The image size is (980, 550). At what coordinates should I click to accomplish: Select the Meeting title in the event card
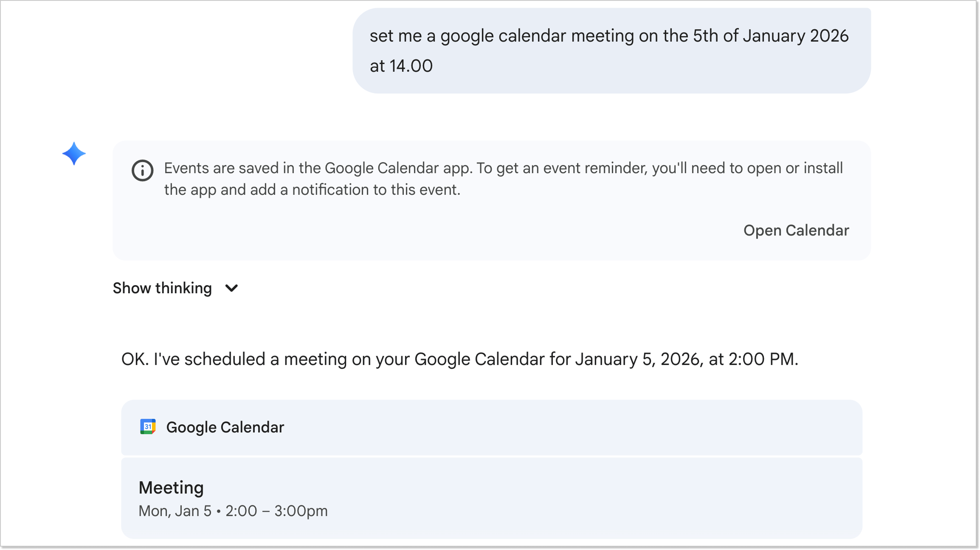(171, 487)
